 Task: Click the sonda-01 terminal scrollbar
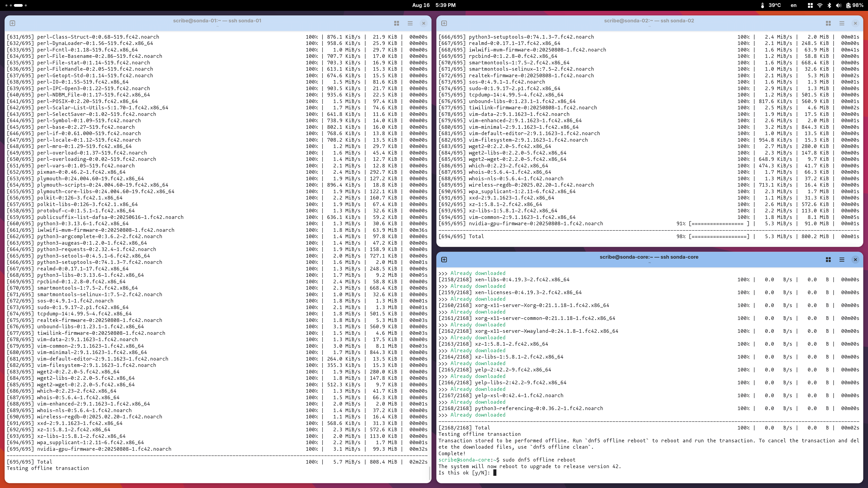pyautogui.click(x=430, y=474)
